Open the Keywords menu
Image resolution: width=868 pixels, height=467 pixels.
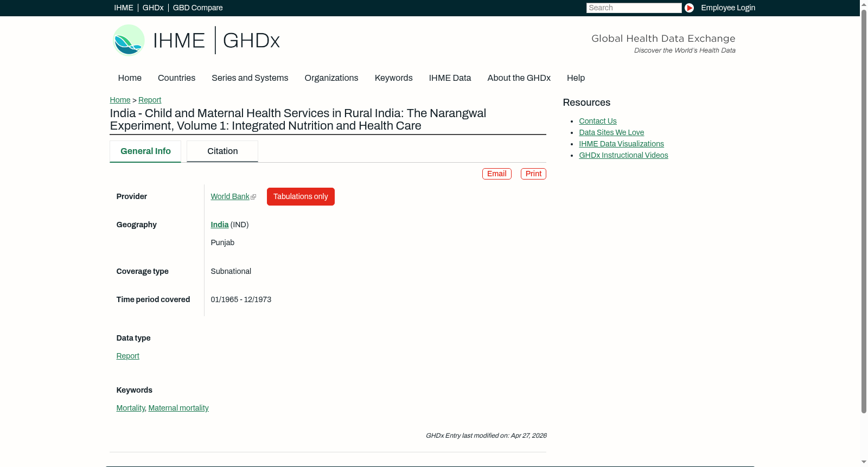pyautogui.click(x=393, y=78)
